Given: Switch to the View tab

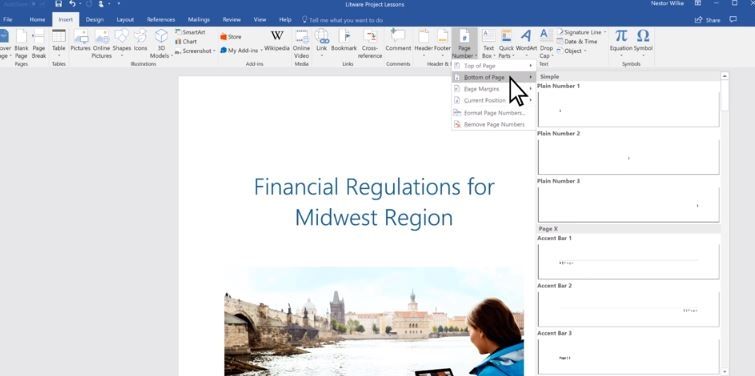Looking at the screenshot, I should [260, 20].
